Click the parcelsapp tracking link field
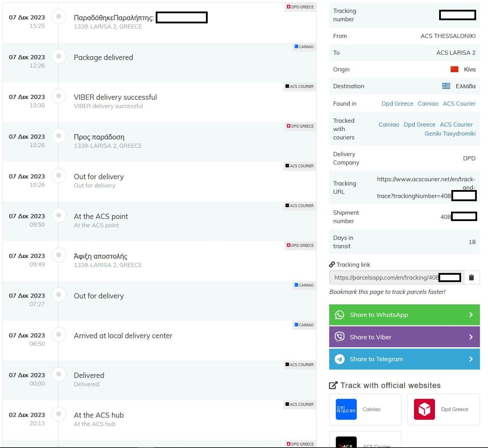 (x=396, y=277)
